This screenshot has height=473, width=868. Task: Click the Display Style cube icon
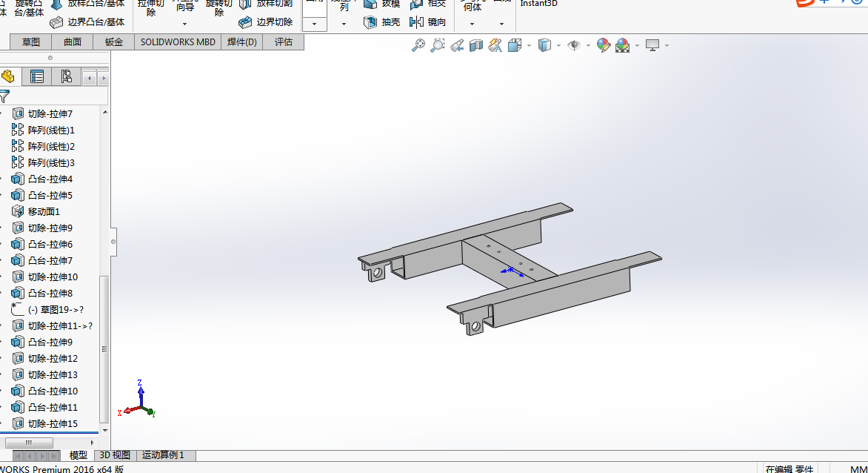pyautogui.click(x=544, y=45)
